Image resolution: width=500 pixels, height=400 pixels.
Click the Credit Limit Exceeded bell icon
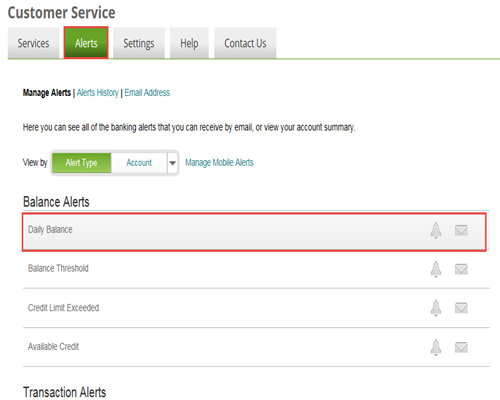(436, 308)
